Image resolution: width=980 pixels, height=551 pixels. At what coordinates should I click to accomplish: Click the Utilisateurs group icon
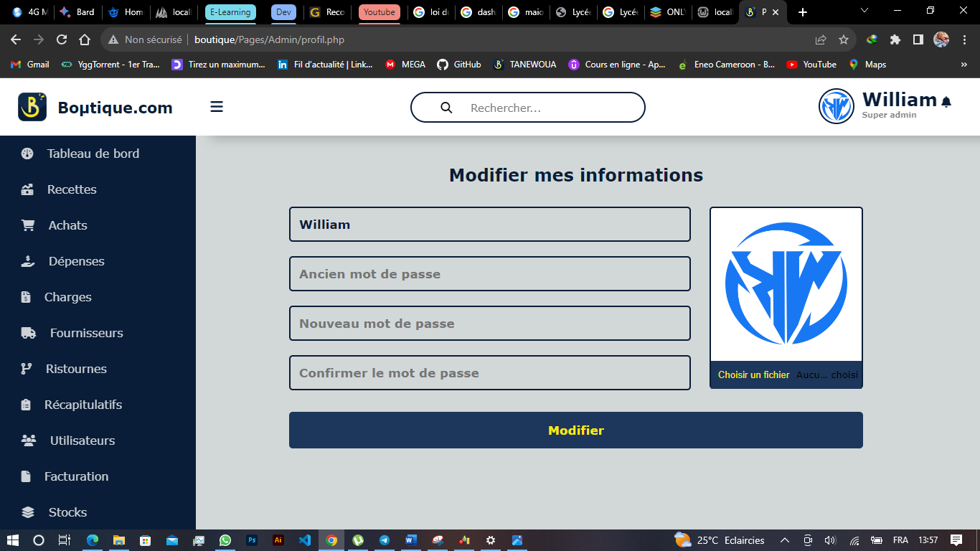point(29,441)
